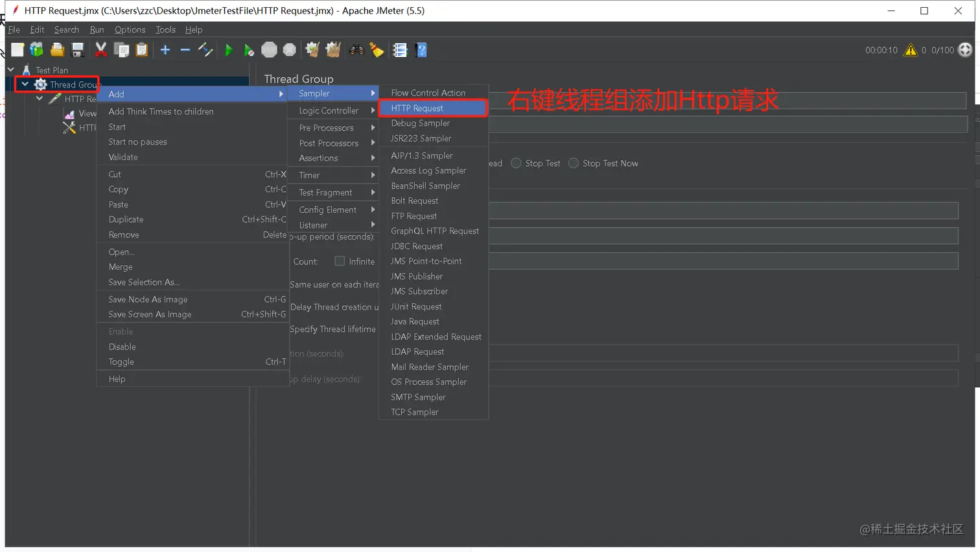980x552 pixels.
Task: Click the New test plan toolbar icon
Action: 17,50
